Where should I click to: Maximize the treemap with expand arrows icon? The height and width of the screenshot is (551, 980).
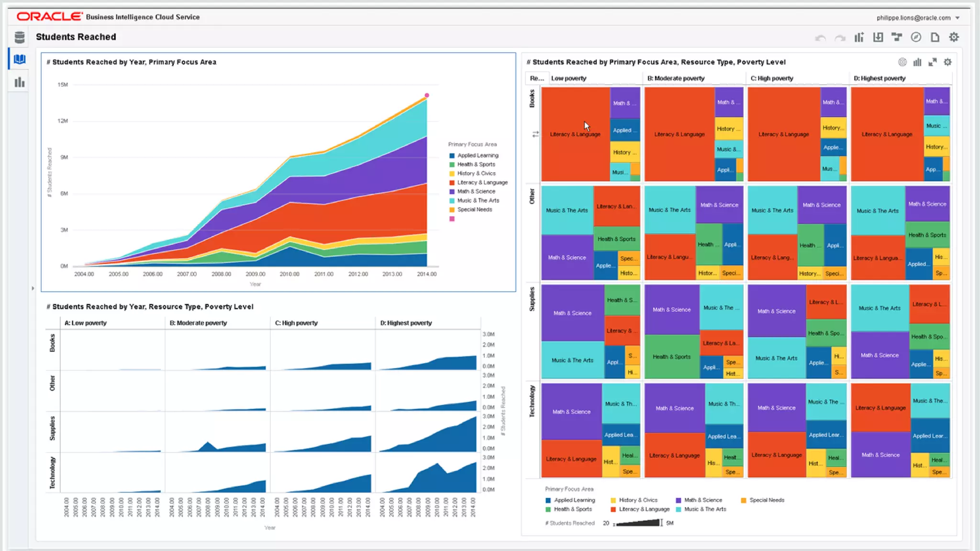pyautogui.click(x=933, y=62)
